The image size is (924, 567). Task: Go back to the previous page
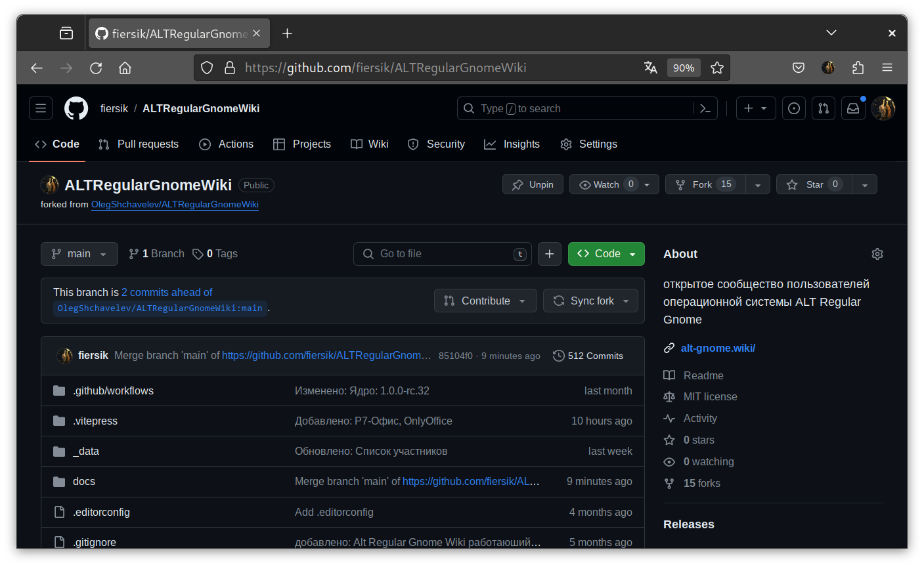tap(37, 68)
